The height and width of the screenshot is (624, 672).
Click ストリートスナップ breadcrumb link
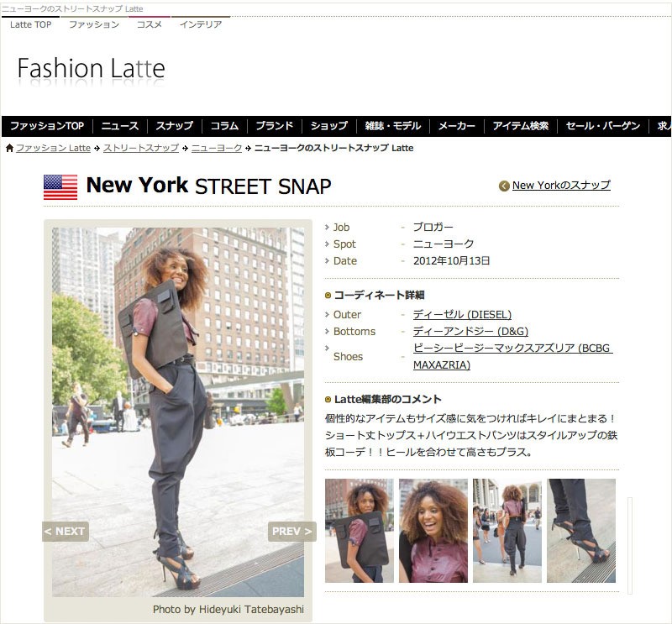(141, 149)
